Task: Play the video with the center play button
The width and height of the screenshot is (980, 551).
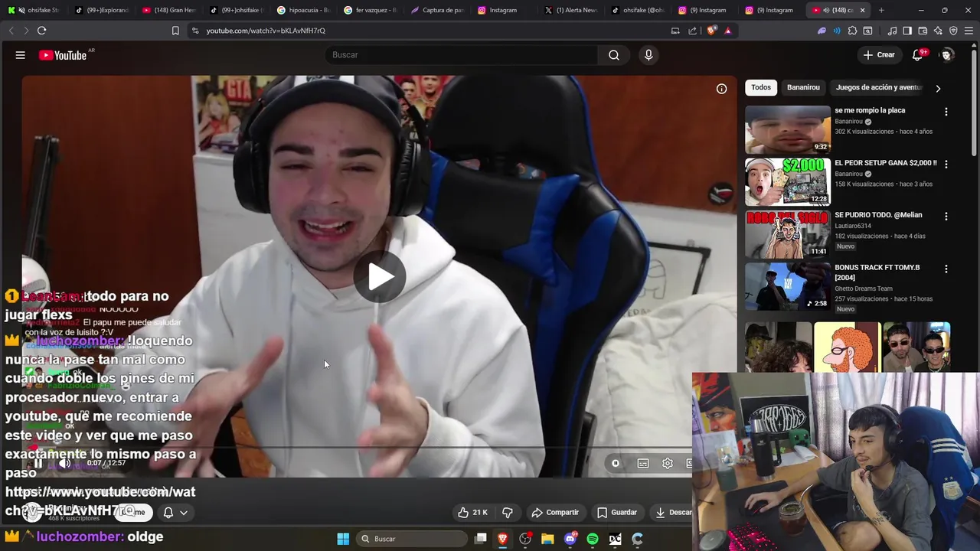Action: click(380, 277)
